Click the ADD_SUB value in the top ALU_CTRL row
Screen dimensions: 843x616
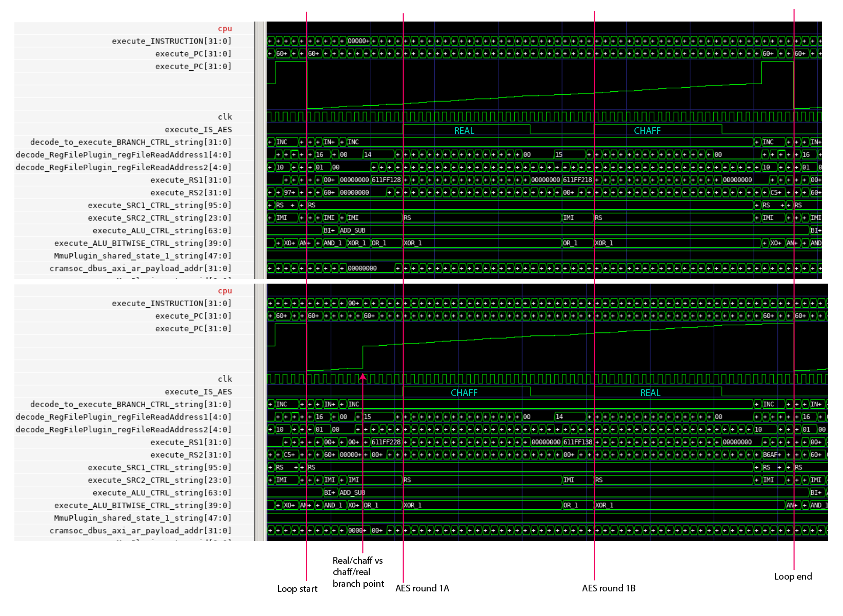point(353,231)
